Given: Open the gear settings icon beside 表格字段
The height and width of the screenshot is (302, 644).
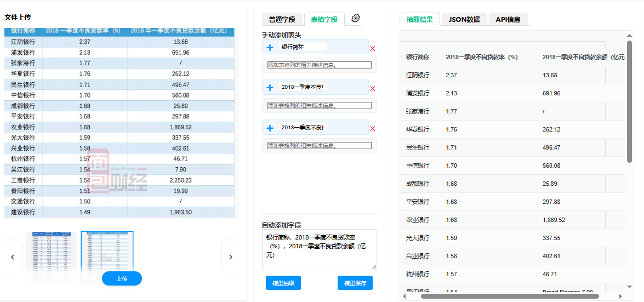Looking at the screenshot, I should click(356, 18).
